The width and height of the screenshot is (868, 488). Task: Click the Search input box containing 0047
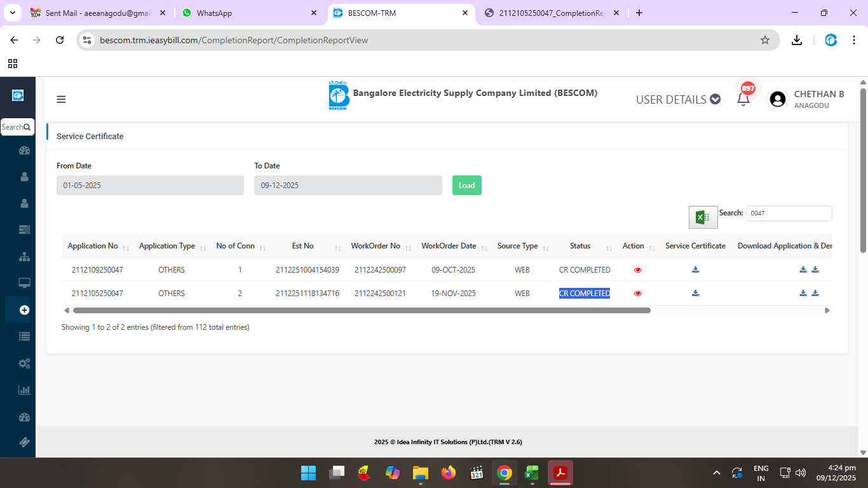789,213
